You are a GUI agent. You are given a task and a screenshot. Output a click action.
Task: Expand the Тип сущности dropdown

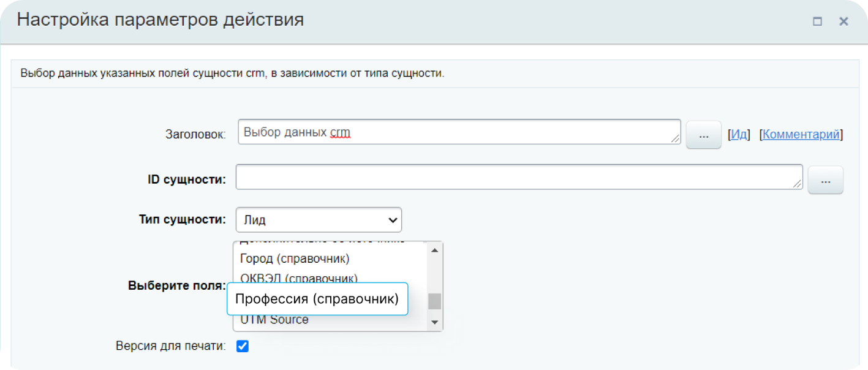[319, 220]
